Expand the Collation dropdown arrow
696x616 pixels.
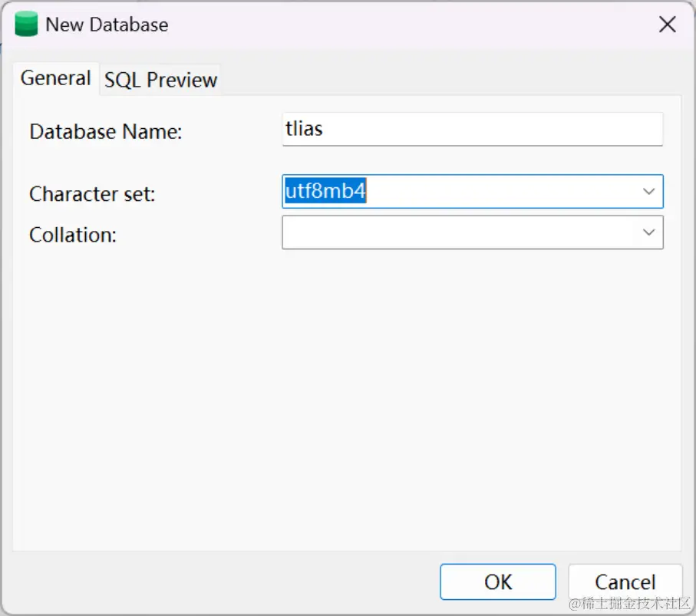649,232
